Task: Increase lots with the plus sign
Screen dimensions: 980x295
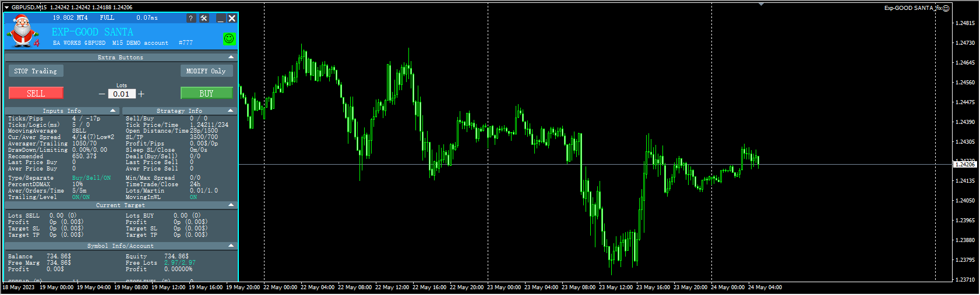Action: [141, 94]
